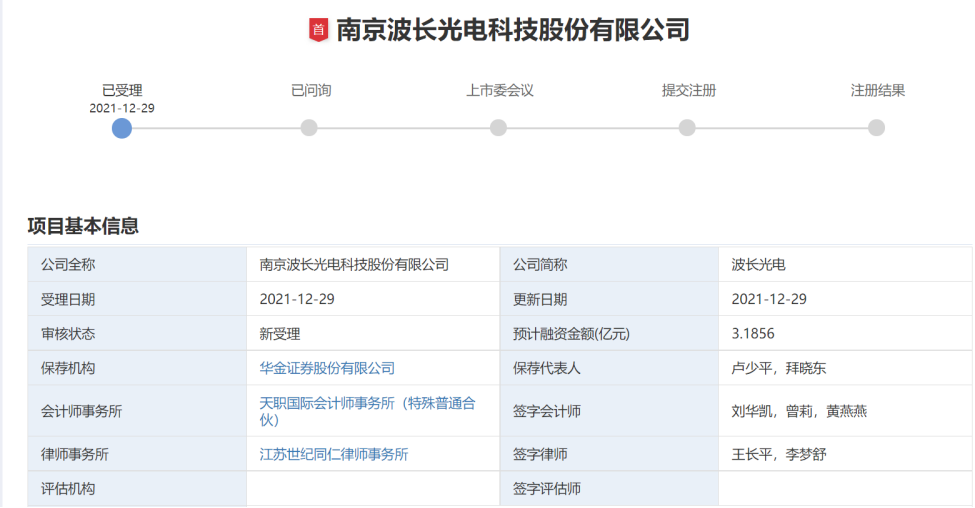
Task: Click the 评估机构 label cell
Action: pos(137,489)
